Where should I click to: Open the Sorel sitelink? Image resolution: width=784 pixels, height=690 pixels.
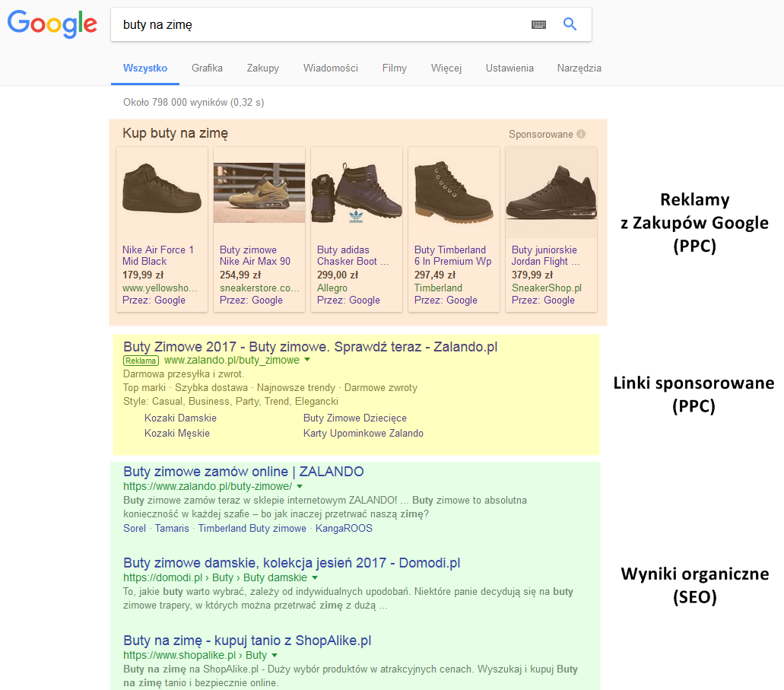(x=135, y=529)
